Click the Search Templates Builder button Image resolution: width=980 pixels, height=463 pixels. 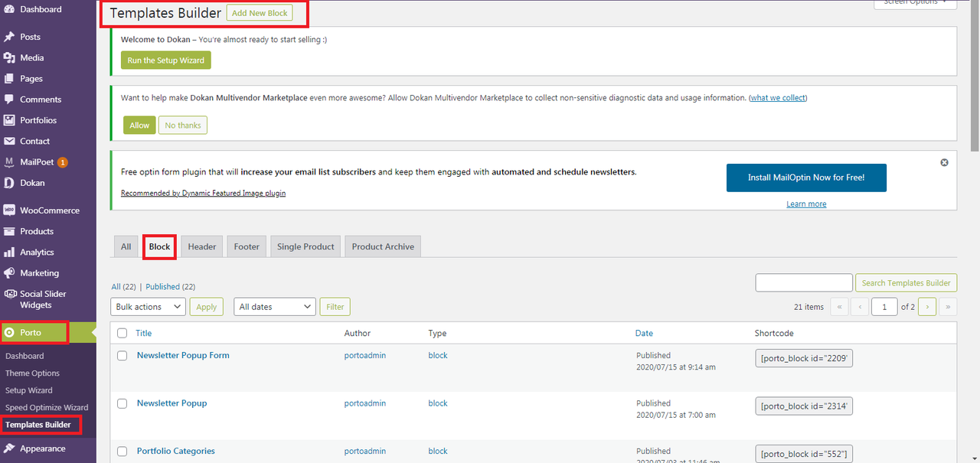click(906, 283)
